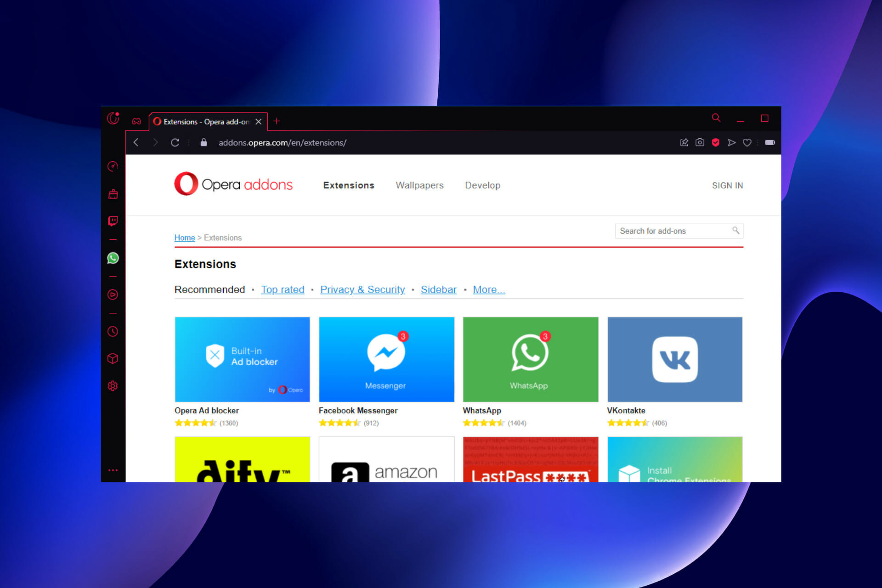Click the Top rated filter link
Viewport: 882px width, 588px height.
pyautogui.click(x=281, y=289)
